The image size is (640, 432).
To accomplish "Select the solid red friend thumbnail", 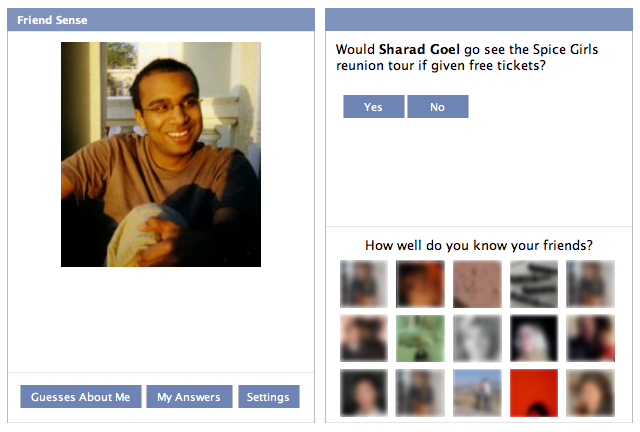I will click(x=533, y=393).
